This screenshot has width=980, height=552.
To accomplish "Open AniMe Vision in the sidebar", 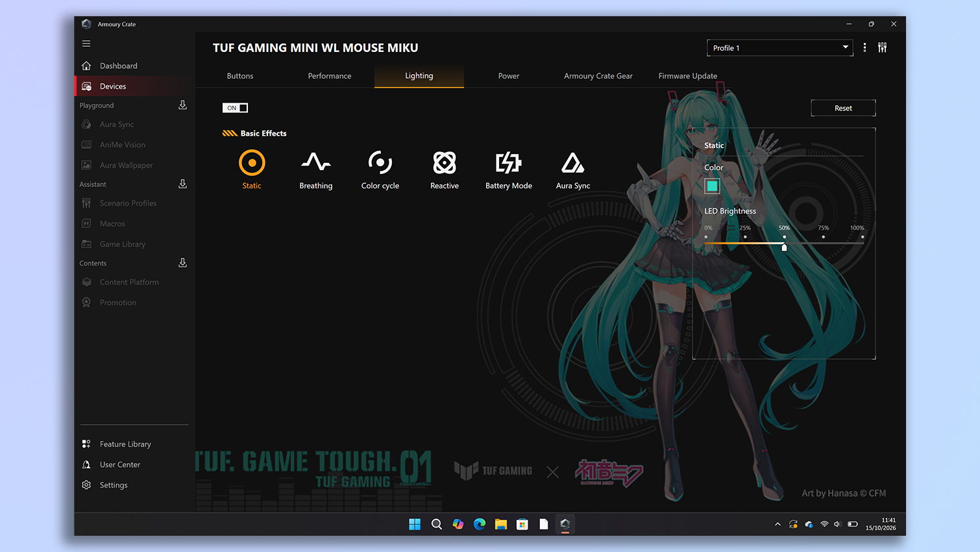I will click(x=134, y=145).
